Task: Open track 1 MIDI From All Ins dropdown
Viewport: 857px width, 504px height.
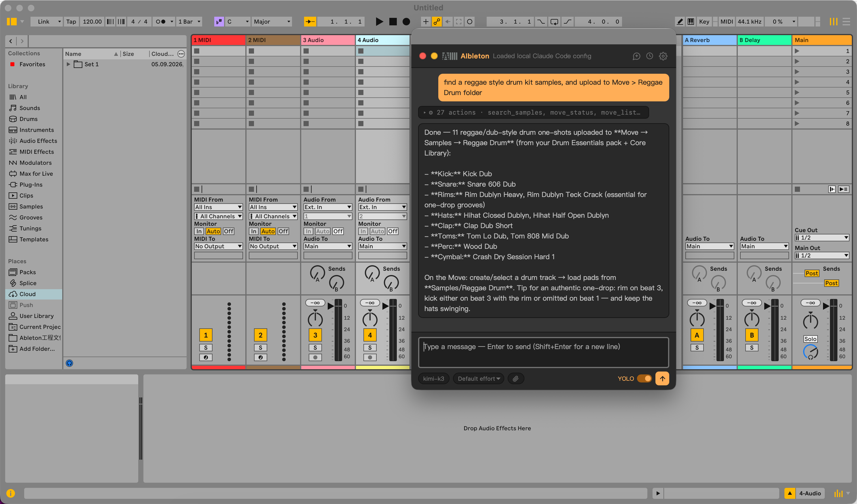Action: coord(218,207)
